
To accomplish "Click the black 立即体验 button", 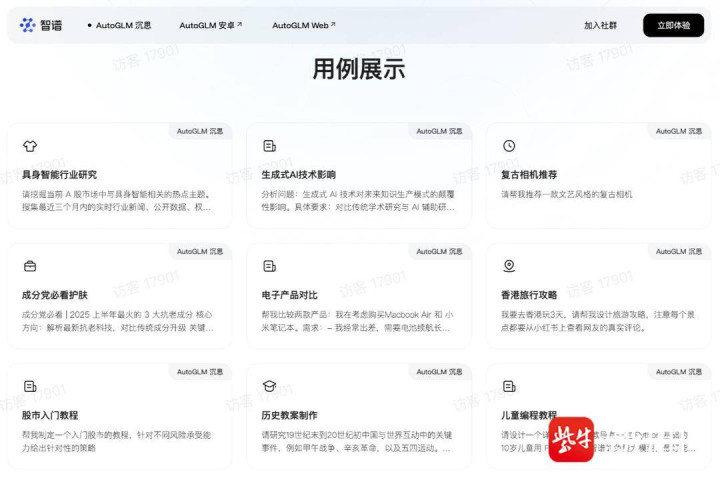I will click(x=673, y=25).
